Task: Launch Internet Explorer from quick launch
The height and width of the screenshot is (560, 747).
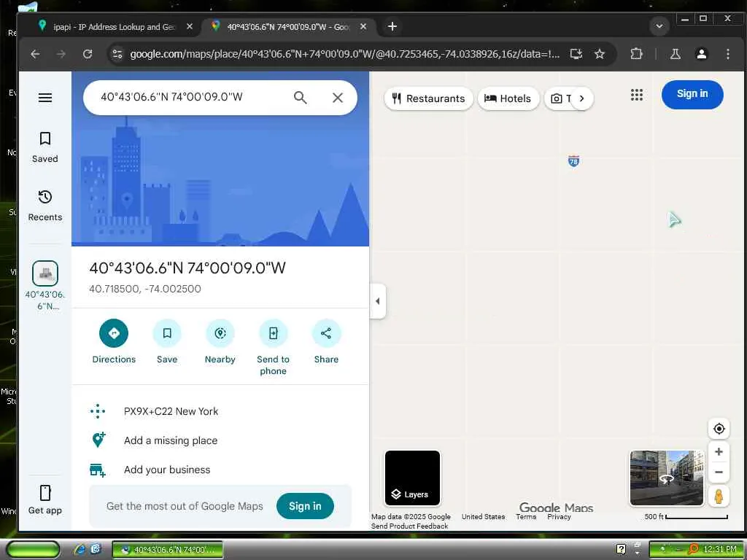Action: point(80,550)
